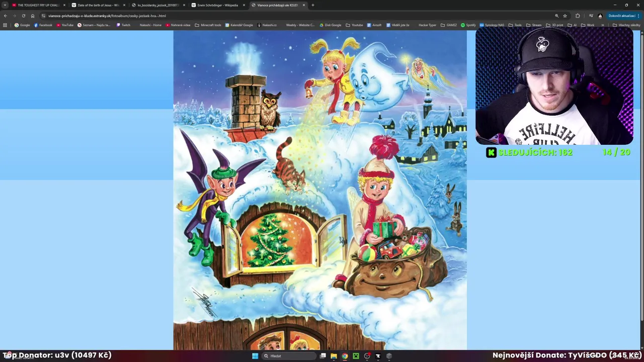Viewport: 644px width, 362px height.
Task: Bookmark this page with the star
Action: click(x=565, y=16)
